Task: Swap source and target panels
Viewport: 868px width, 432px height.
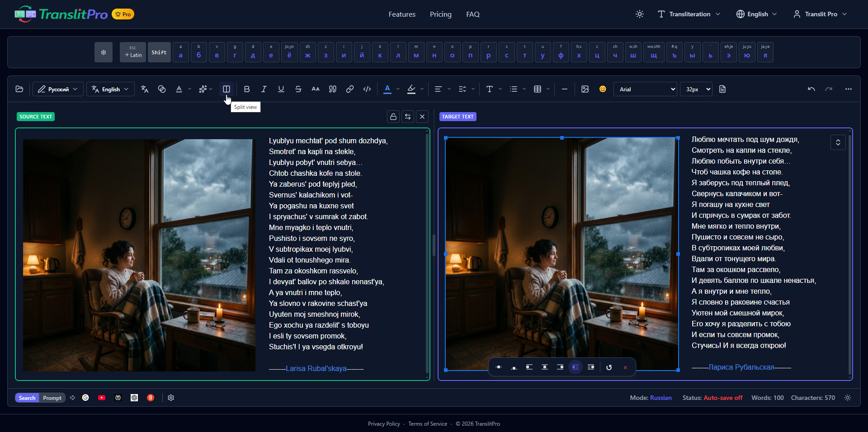Action: (408, 117)
